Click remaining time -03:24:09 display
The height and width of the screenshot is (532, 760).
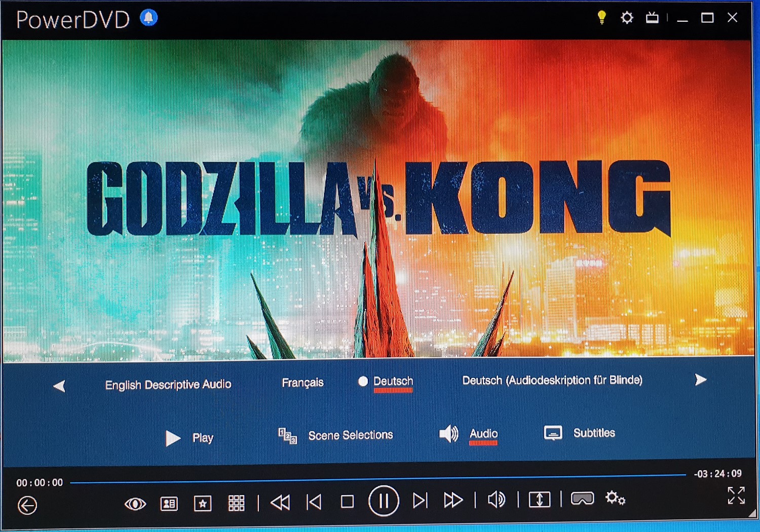(x=718, y=474)
